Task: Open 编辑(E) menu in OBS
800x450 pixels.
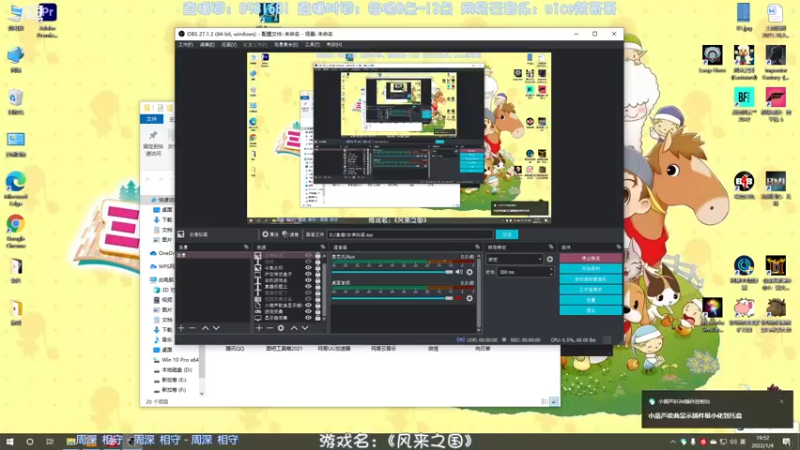Action: (207, 45)
